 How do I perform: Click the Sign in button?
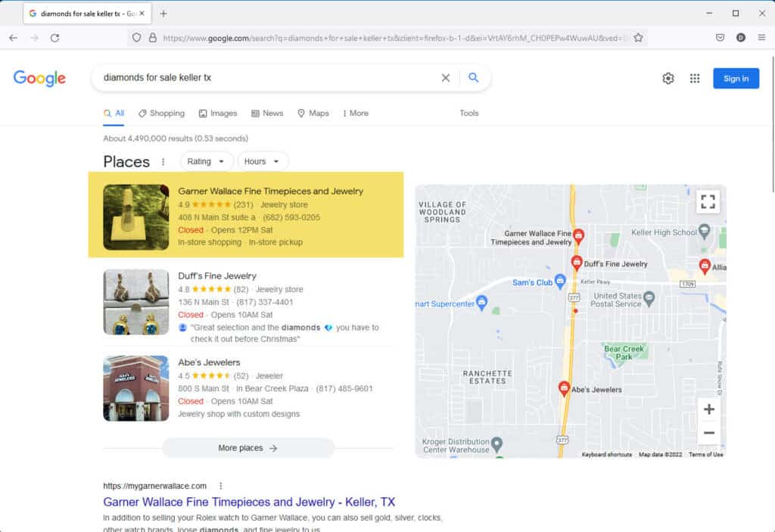[x=736, y=79]
